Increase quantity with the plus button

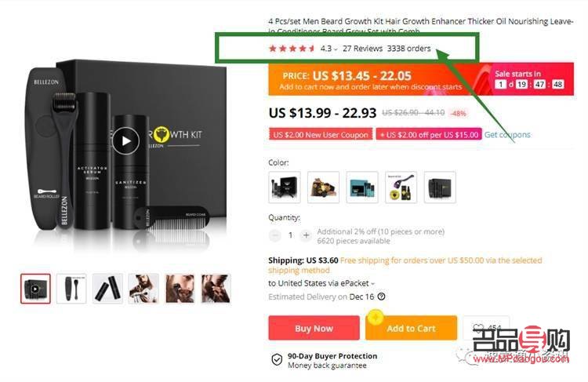[x=306, y=235]
